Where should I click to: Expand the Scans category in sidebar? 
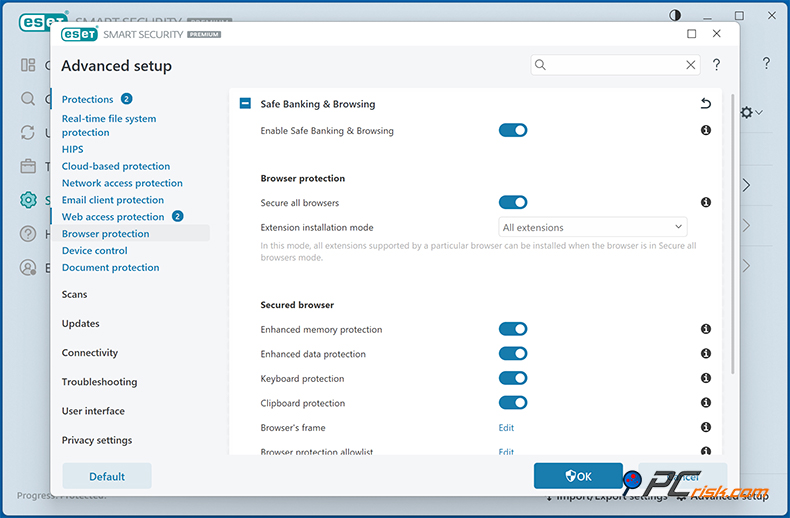pyautogui.click(x=75, y=295)
